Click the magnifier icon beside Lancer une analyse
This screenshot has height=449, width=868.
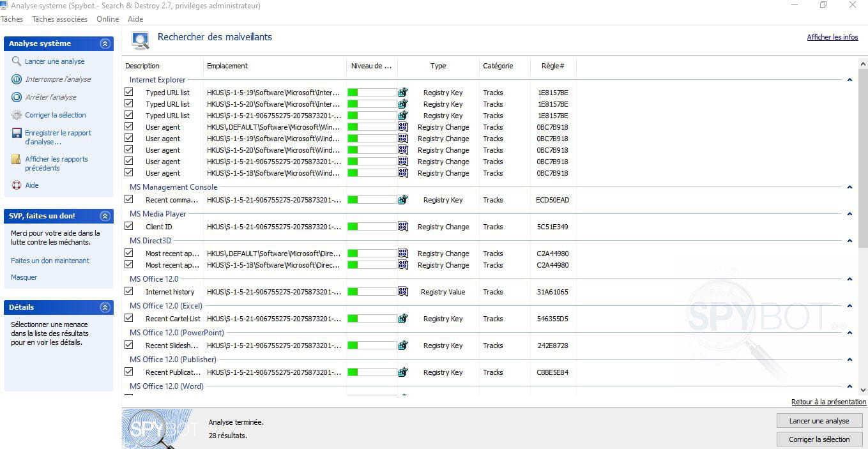pyautogui.click(x=17, y=61)
